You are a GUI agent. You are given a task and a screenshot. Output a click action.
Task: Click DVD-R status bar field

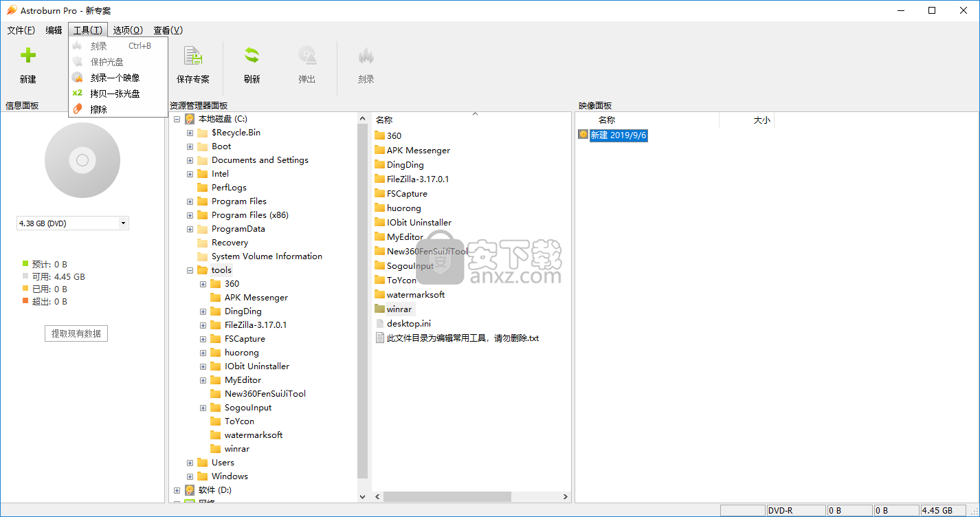[796, 510]
